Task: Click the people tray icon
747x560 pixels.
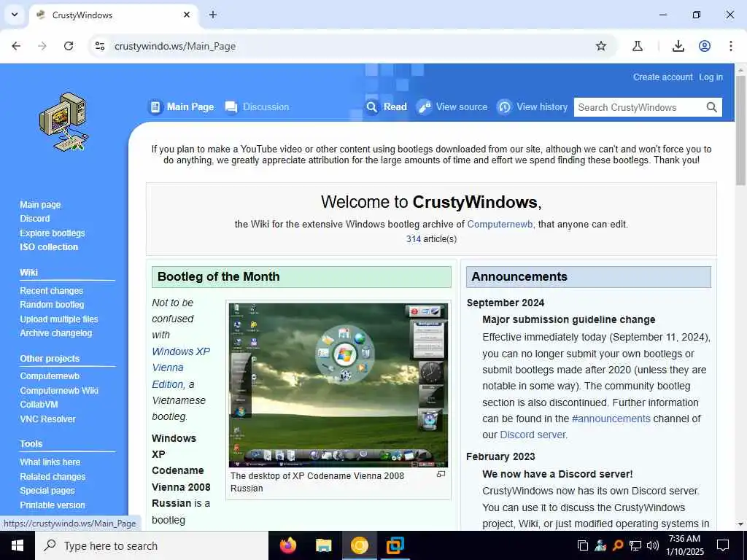Action: point(600,545)
